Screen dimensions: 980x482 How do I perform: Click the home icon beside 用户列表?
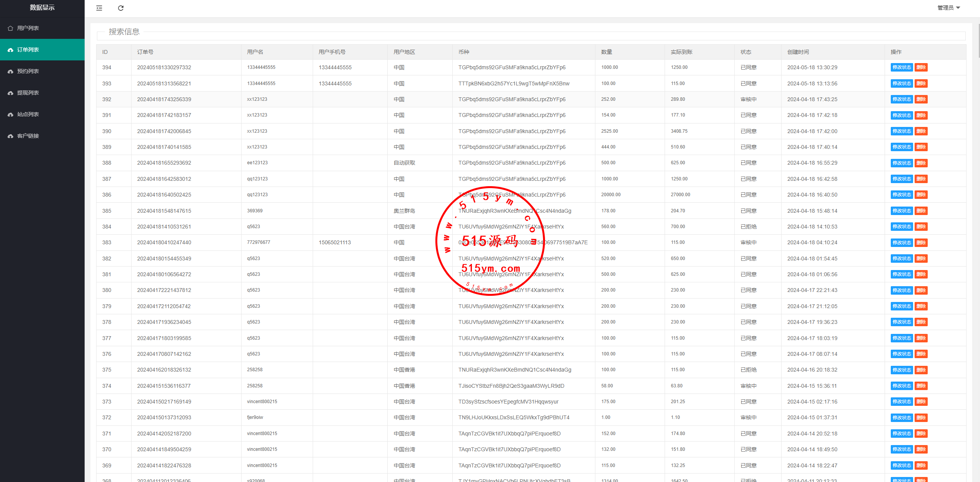tap(10, 28)
